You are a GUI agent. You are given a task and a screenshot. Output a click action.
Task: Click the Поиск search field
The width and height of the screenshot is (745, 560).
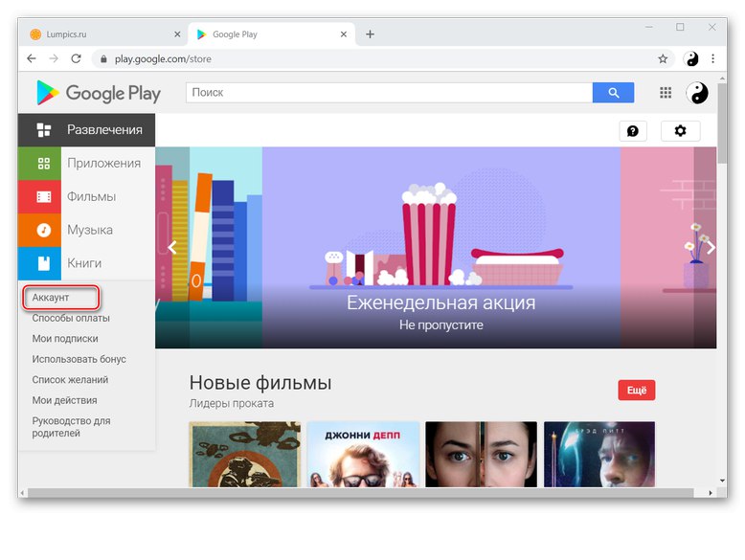389,93
